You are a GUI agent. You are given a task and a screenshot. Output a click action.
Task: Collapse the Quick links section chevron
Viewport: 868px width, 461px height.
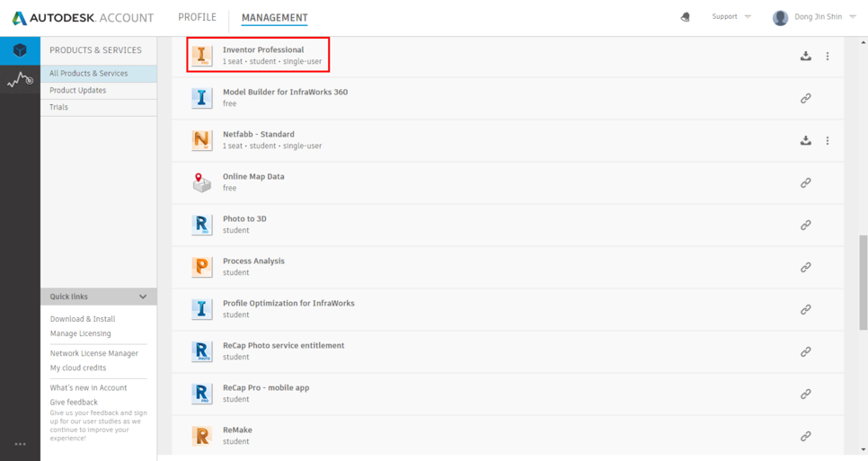click(143, 297)
